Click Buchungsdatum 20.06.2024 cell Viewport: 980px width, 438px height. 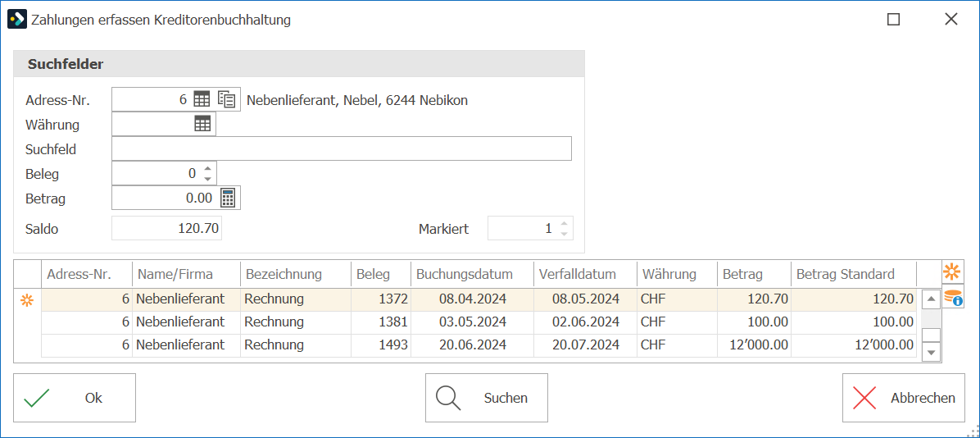(472, 344)
